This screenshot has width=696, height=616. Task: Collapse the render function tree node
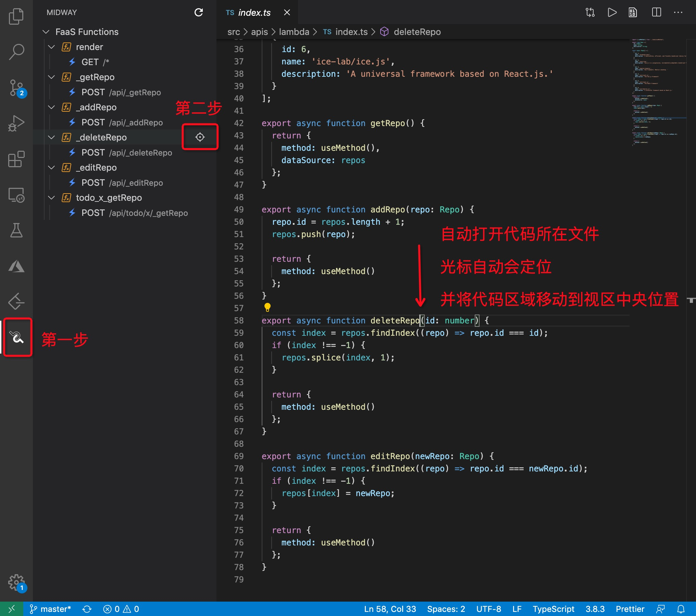[x=52, y=47]
